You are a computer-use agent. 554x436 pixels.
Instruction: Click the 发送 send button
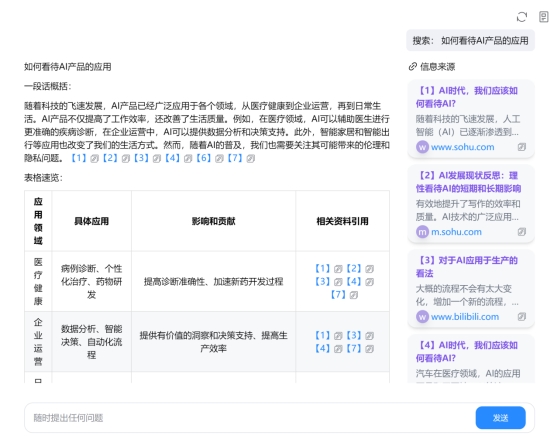(x=500, y=418)
